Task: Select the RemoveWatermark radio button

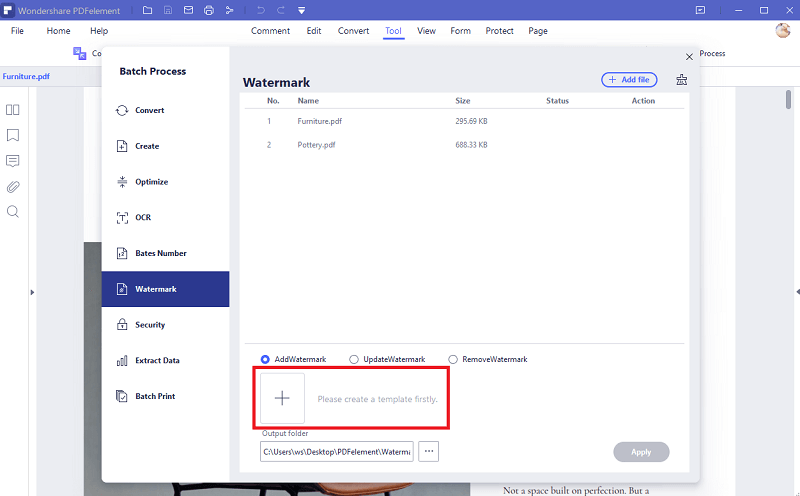Action: (453, 359)
